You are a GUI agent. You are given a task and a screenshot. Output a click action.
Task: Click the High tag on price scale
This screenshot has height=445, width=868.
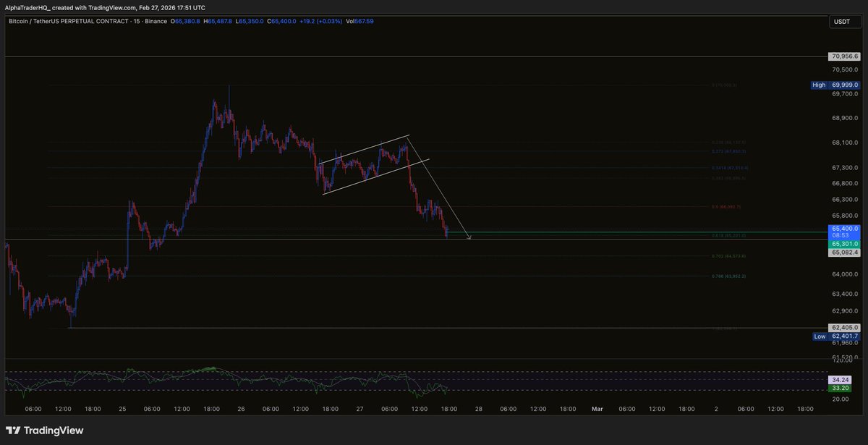click(819, 85)
